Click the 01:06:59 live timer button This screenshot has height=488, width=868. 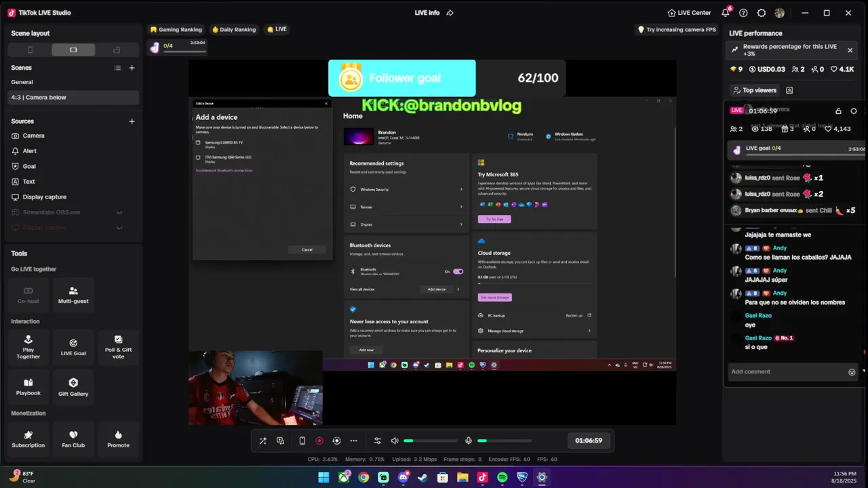pos(589,441)
